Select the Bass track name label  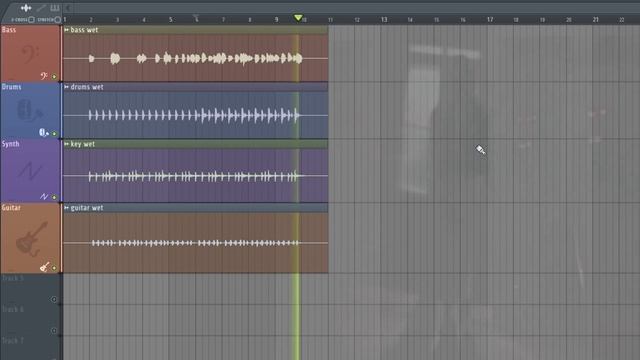[9, 30]
